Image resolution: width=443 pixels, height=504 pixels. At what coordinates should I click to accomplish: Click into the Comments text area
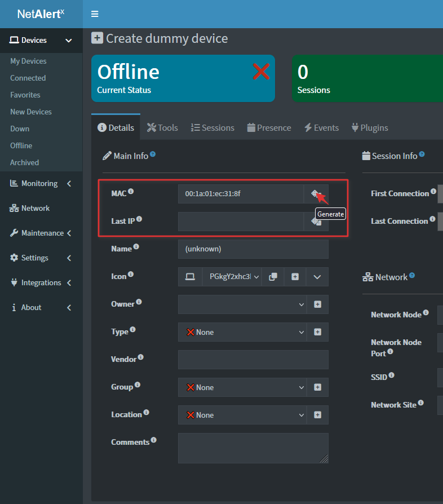[252, 448]
